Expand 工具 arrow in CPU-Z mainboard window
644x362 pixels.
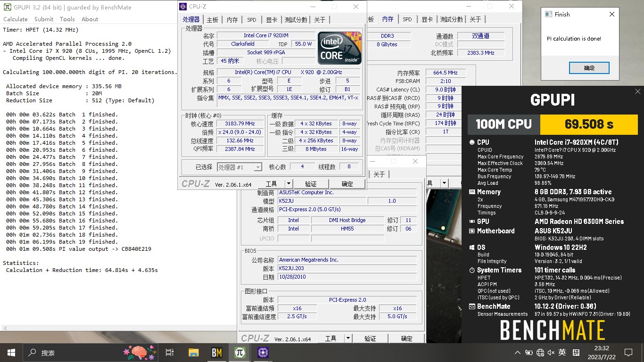348,338
